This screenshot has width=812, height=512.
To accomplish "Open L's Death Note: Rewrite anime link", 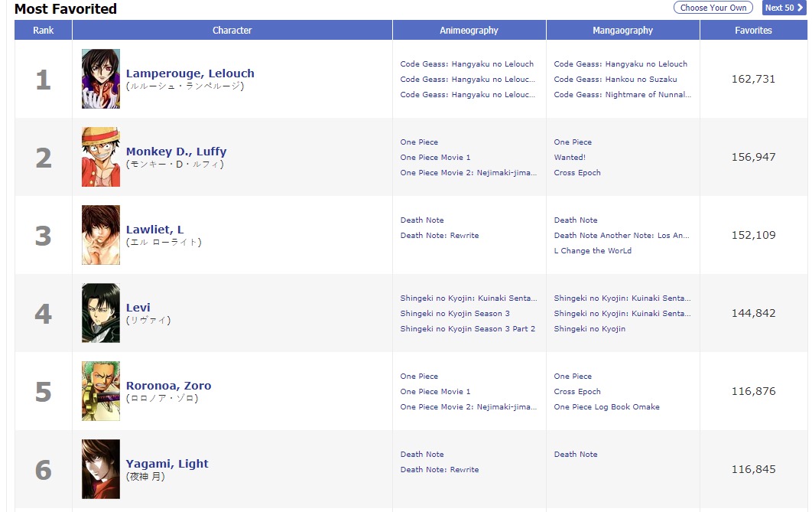I will (x=439, y=235).
